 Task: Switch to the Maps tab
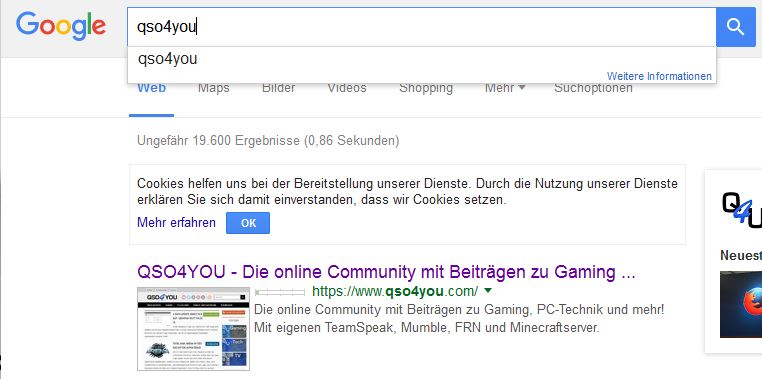(213, 88)
